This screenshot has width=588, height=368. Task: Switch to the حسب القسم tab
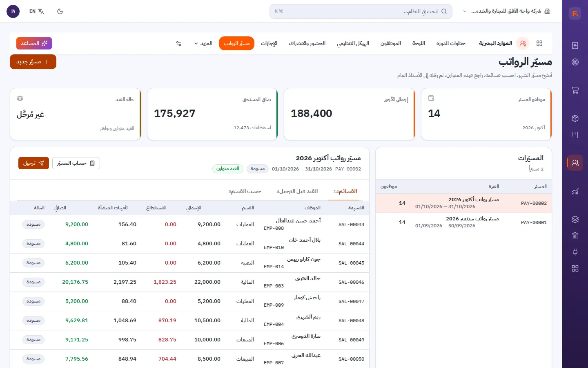pyautogui.click(x=245, y=191)
